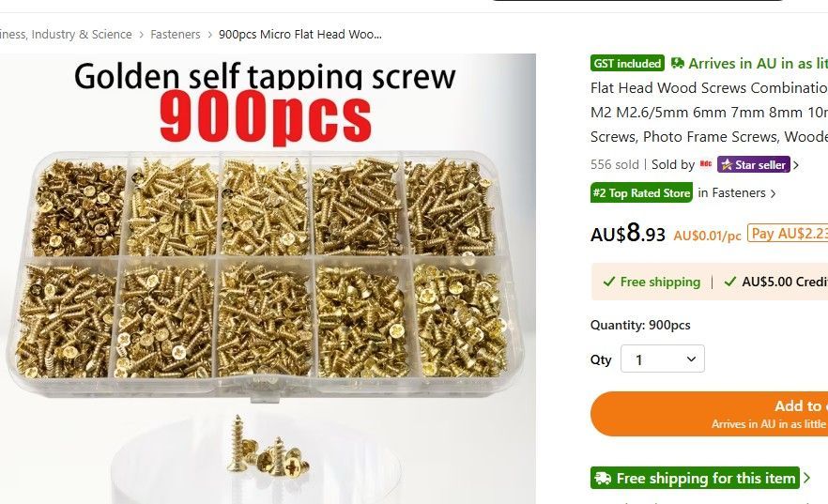Expand chevron beside Free shipping for this item
828x504 pixels.
click(x=806, y=478)
